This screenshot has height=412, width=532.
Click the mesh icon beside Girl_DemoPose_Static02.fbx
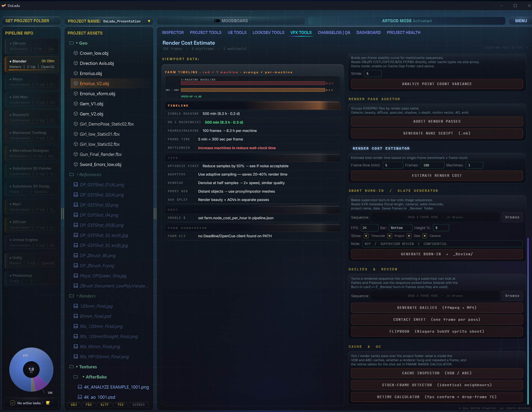click(x=76, y=124)
